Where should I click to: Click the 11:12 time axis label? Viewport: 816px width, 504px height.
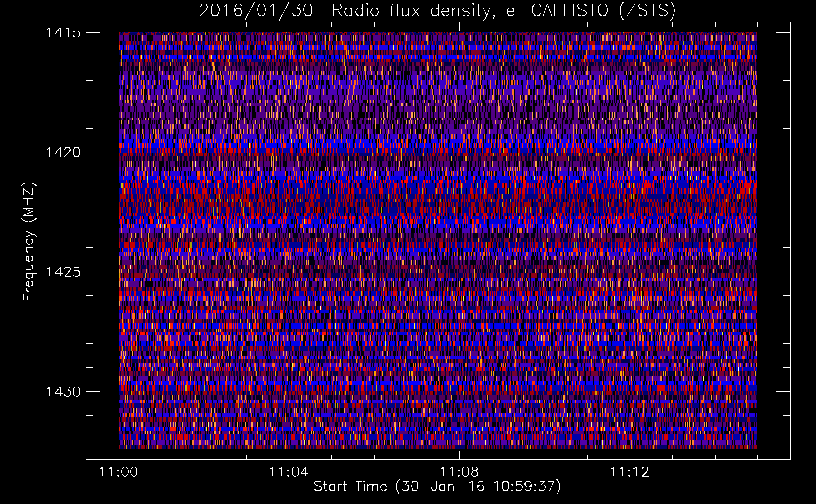point(629,472)
